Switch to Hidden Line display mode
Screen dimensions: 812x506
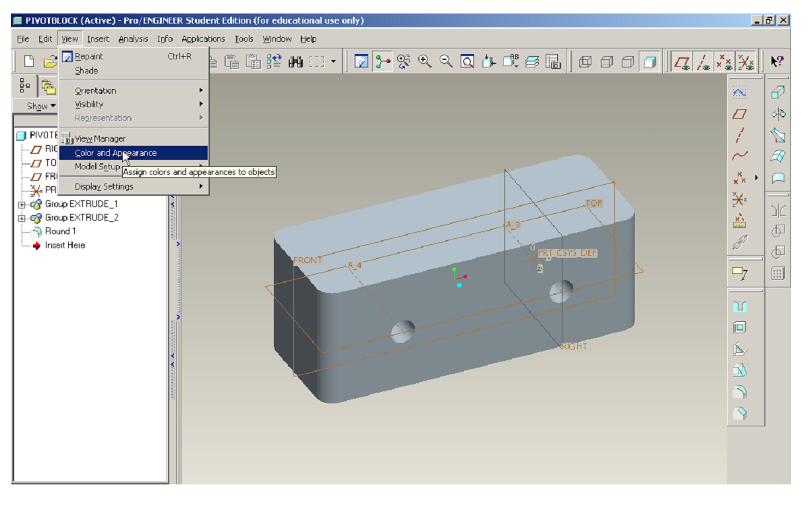pos(606,62)
